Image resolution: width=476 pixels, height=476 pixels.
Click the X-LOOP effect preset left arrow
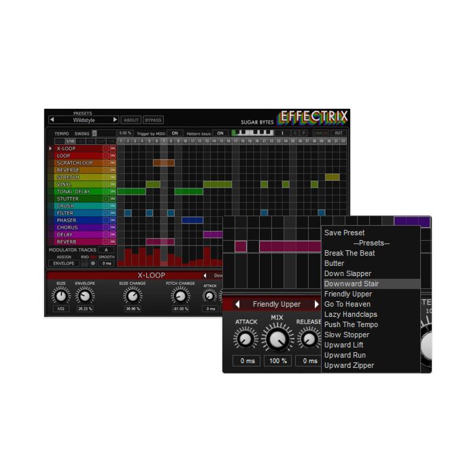tap(205, 275)
